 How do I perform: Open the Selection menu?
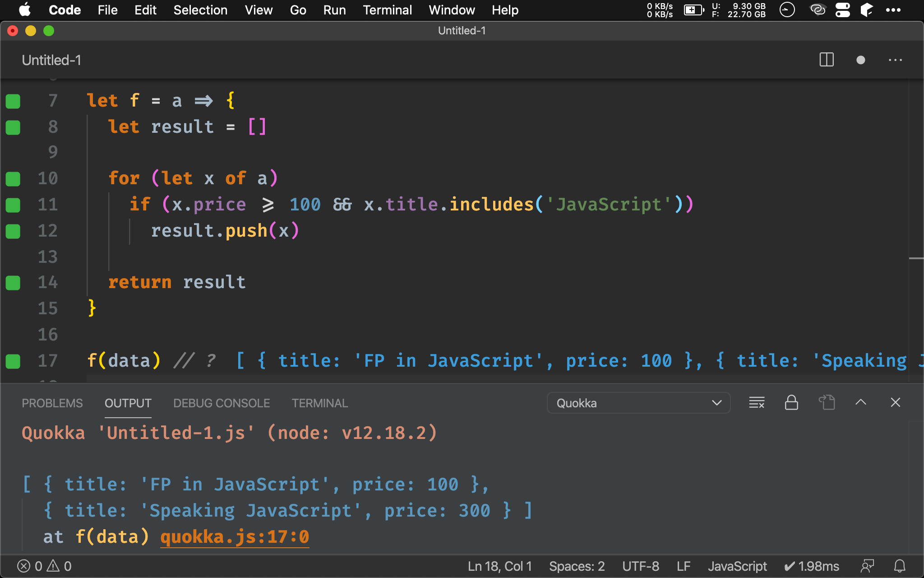pos(200,9)
